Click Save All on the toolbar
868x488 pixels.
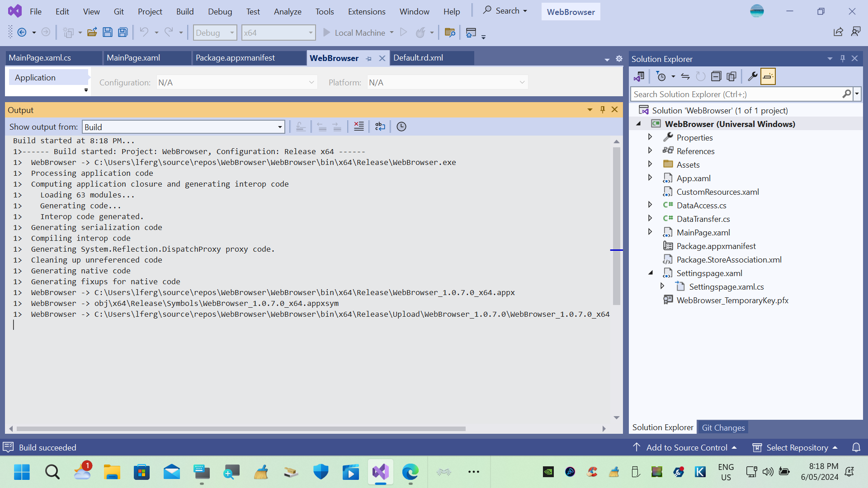pos(123,32)
